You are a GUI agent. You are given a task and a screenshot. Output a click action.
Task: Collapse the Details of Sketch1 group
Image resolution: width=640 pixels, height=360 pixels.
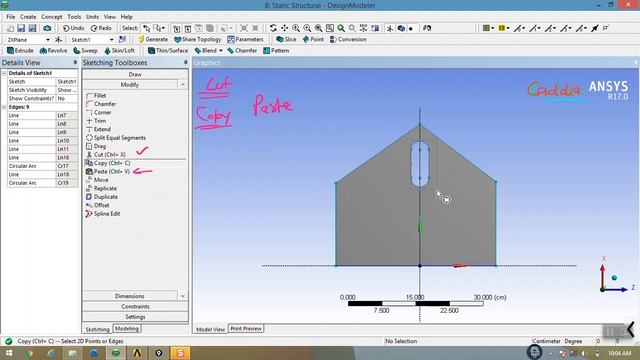pos(4,73)
